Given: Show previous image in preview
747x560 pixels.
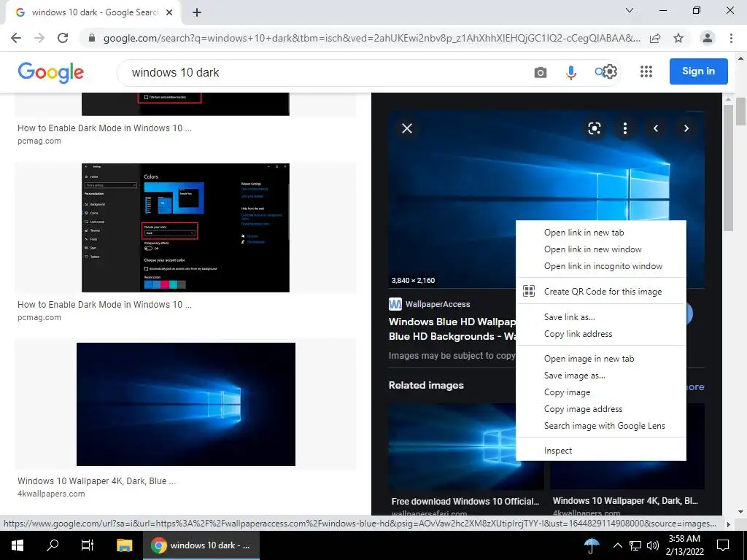Looking at the screenshot, I should [656, 128].
